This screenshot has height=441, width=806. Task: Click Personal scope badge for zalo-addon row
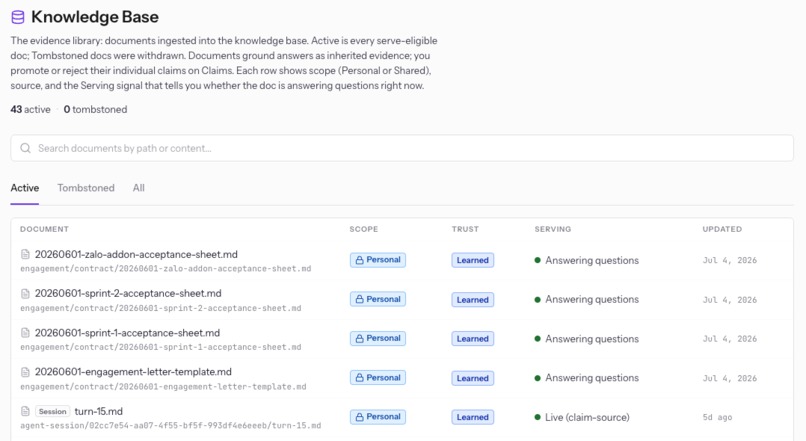(378, 260)
